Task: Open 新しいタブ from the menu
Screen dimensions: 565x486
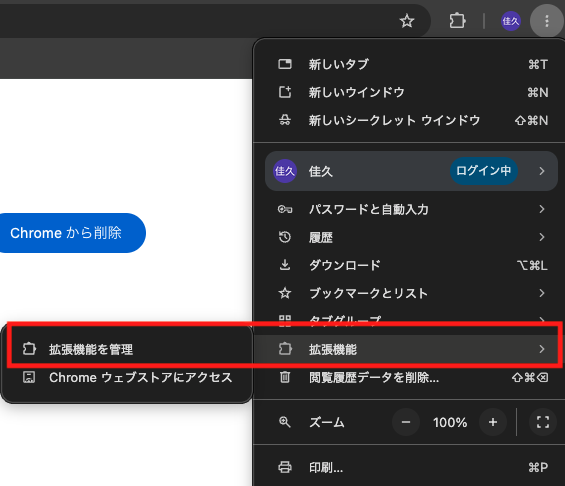Action: (x=411, y=64)
